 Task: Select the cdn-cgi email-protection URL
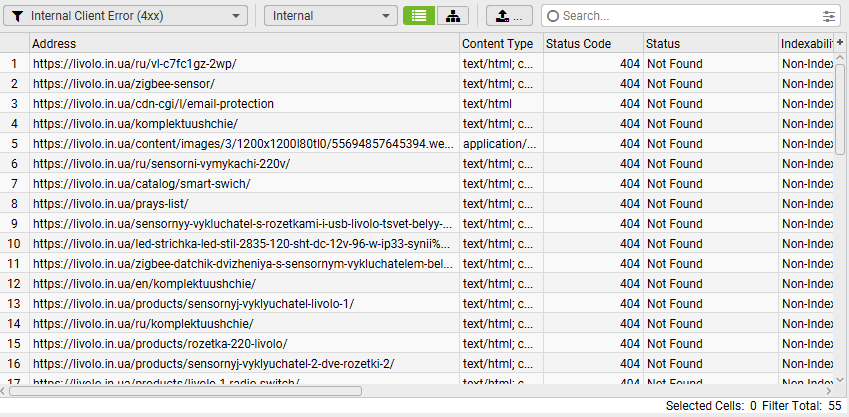153,104
